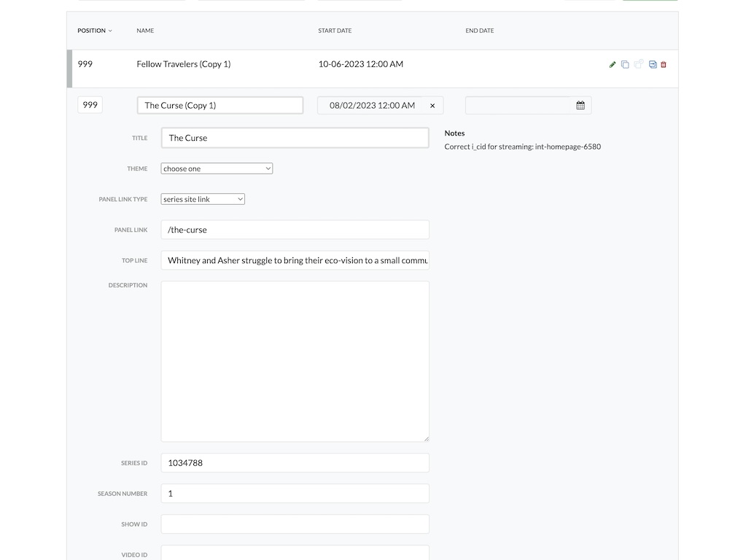Click the scheduled copy icon with clock
Viewport: 746px width, 560px height.
(639, 63)
